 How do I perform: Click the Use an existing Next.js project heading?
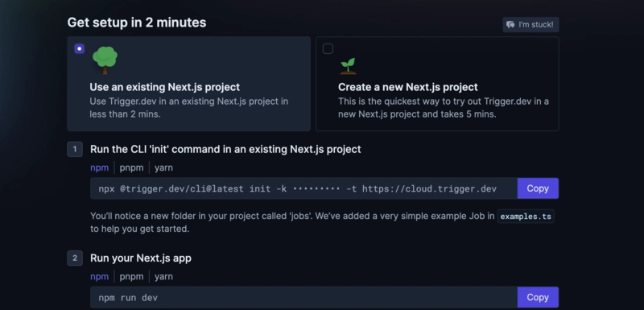click(x=165, y=87)
